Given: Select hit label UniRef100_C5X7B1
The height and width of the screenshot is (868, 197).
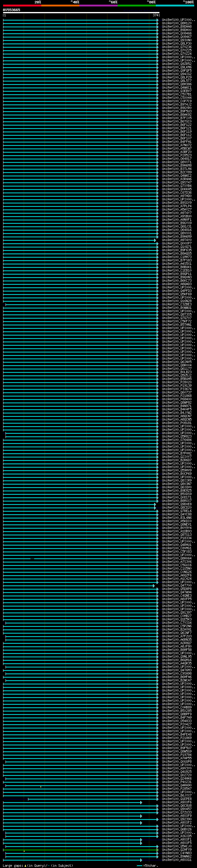Looking at the screenshot, I should point(177,94).
